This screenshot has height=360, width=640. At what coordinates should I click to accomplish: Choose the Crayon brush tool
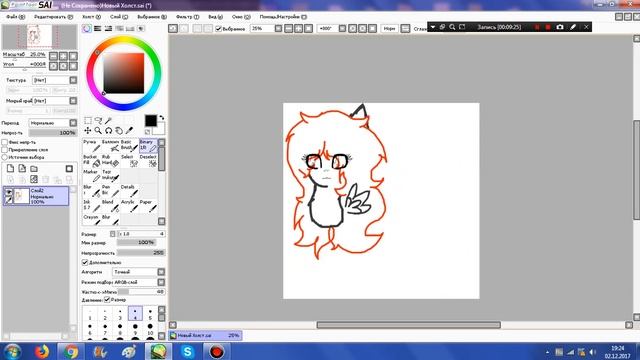point(92,220)
